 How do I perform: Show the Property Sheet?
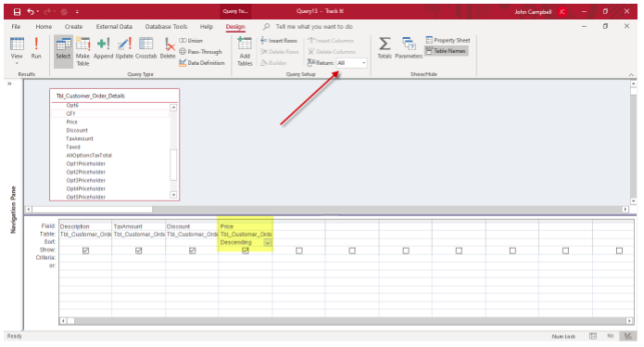tap(448, 40)
